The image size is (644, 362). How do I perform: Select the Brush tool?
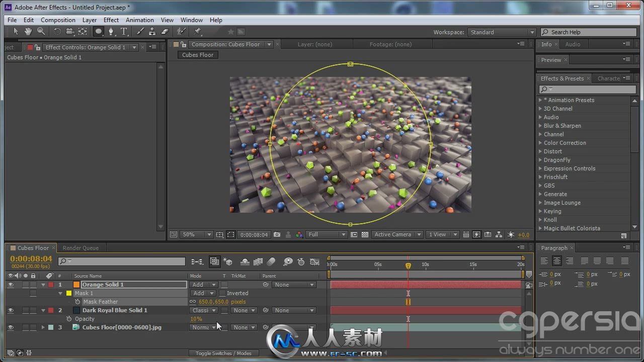tap(140, 32)
